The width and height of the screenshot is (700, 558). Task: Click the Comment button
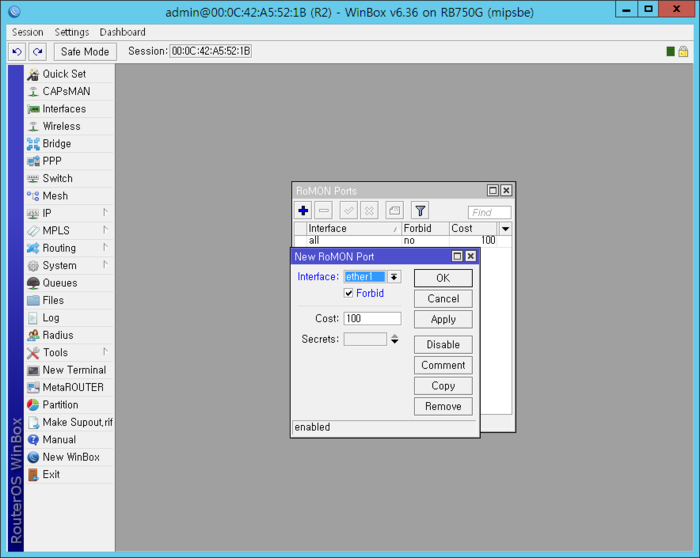[443, 365]
